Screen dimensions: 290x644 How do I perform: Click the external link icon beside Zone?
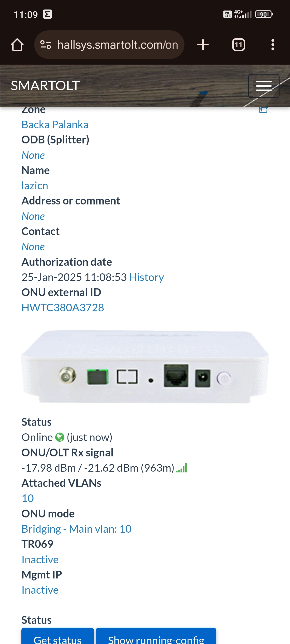tap(263, 109)
